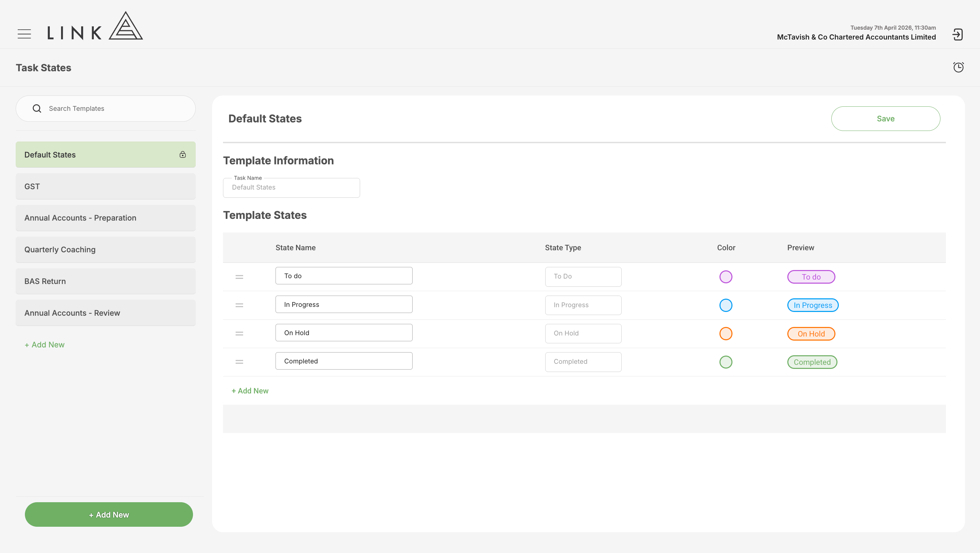This screenshot has height=553, width=980.
Task: Click the logout icon
Action: (957, 35)
